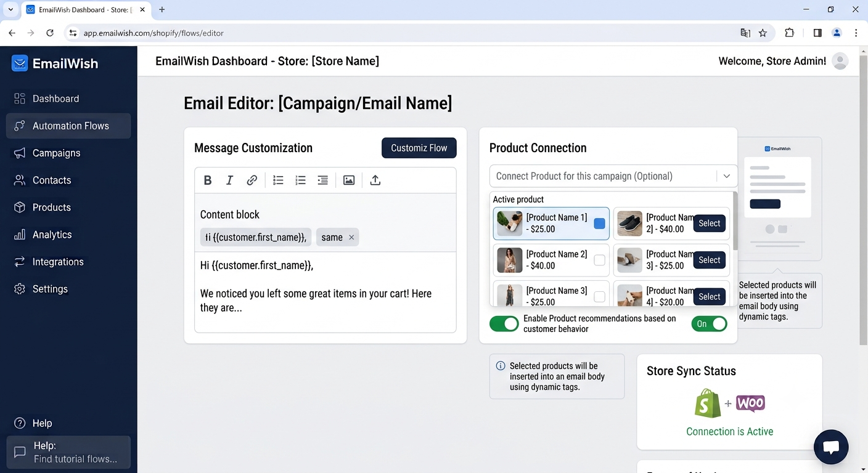Click the upload icon in editor toolbar
Viewport: 868px width, 473px height.
(x=375, y=180)
